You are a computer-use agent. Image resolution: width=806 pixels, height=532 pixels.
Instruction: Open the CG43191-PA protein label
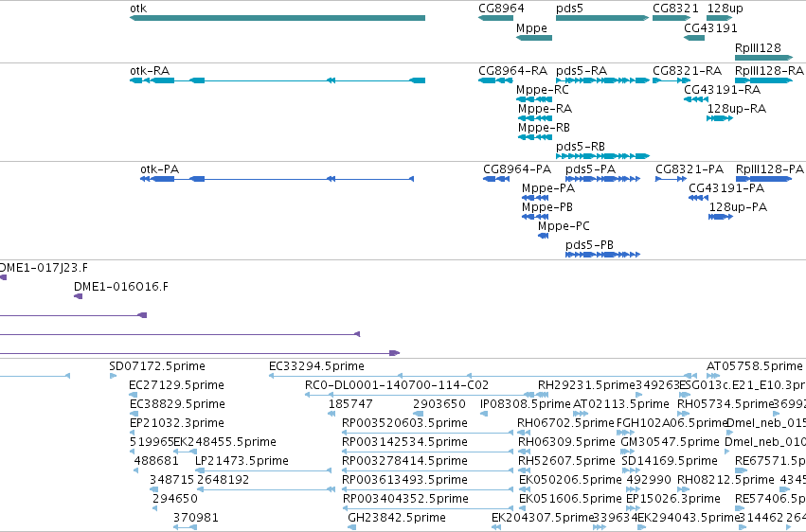[x=726, y=188]
